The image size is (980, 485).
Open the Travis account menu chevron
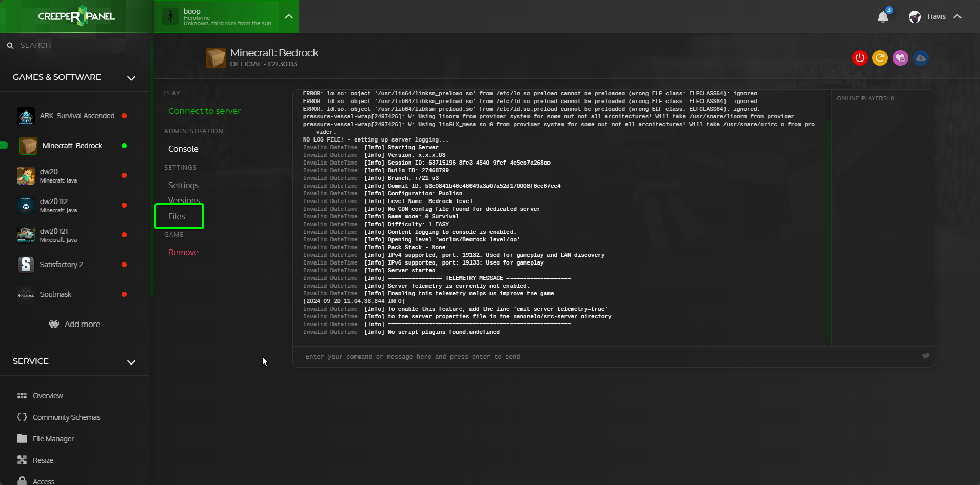pyautogui.click(x=957, y=16)
